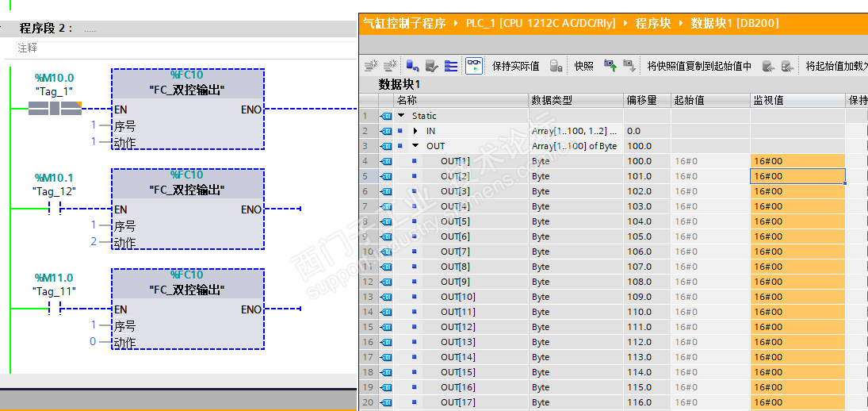Click the 程序段 2 network title
Image resolution: width=868 pixels, height=411 pixels.
(x=46, y=28)
